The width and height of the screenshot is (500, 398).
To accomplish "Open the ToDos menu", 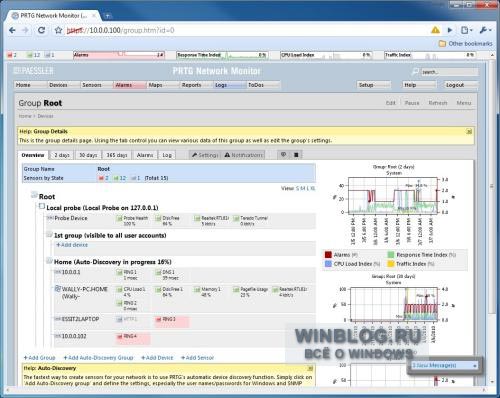I will point(263,85).
